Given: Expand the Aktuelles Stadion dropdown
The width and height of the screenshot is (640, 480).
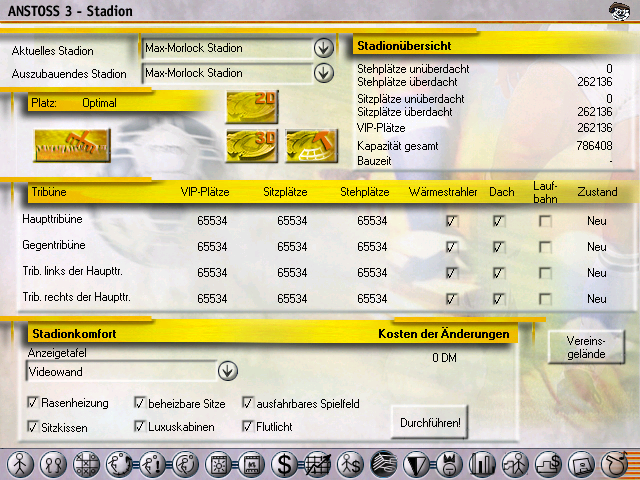Looking at the screenshot, I should point(323,47).
